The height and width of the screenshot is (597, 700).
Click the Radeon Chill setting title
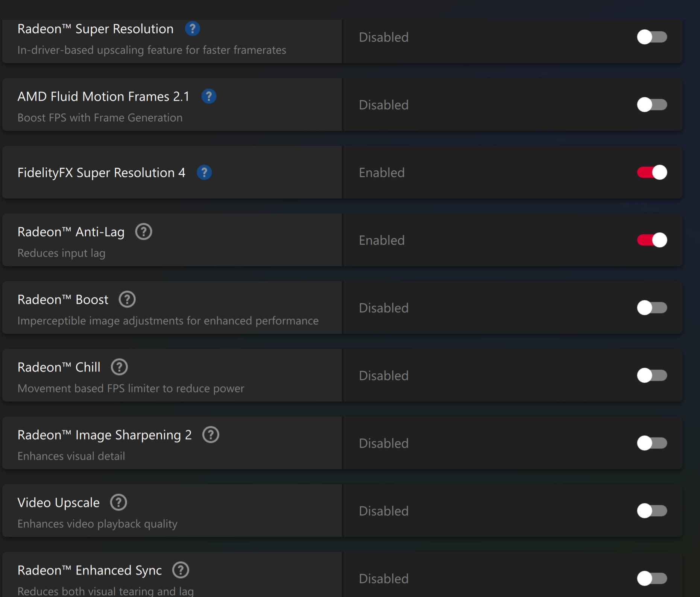(59, 368)
